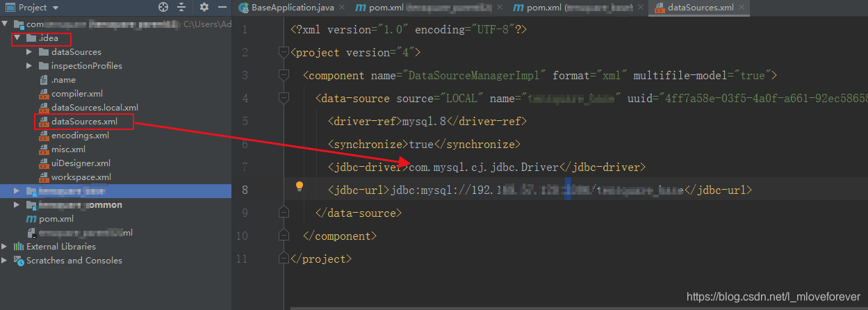Click the fold end marker at line 9
Image resolution: width=868 pixels, height=310 pixels.
click(x=283, y=213)
